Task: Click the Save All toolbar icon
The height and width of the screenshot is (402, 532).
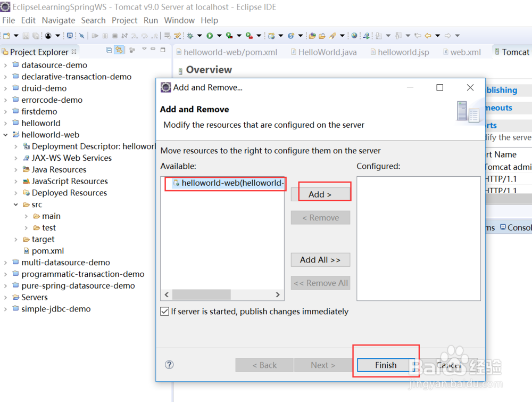Action: click(36, 36)
